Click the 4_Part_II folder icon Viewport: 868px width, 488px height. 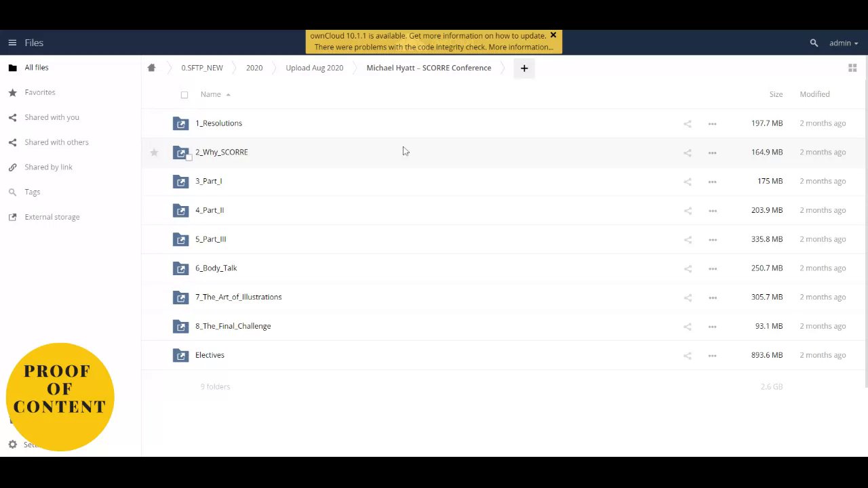tap(180, 210)
